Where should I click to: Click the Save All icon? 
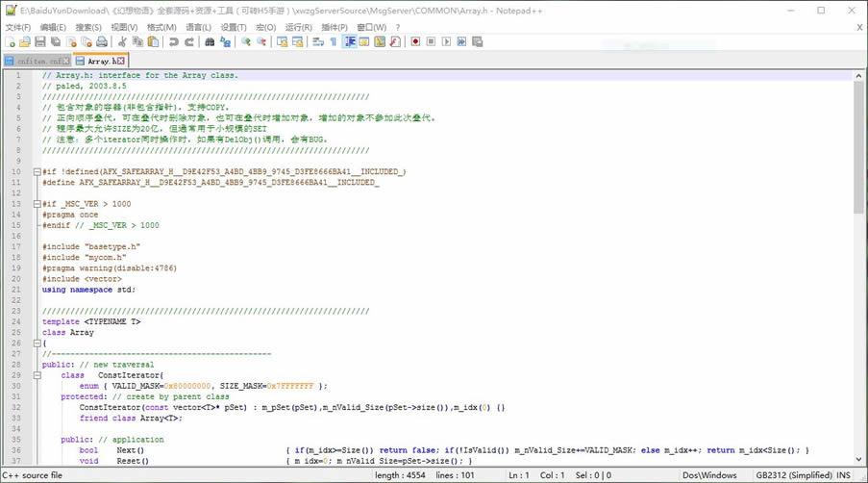point(56,42)
